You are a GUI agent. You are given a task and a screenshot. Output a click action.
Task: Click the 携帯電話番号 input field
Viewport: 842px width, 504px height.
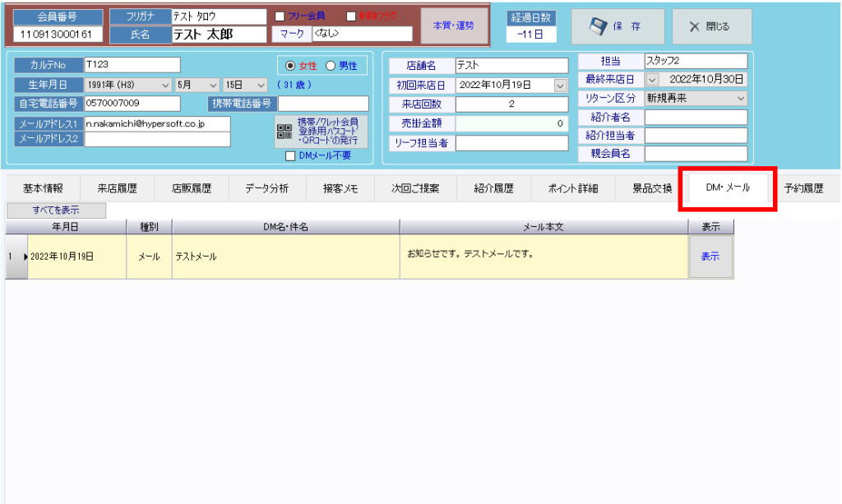pyautogui.click(x=323, y=104)
